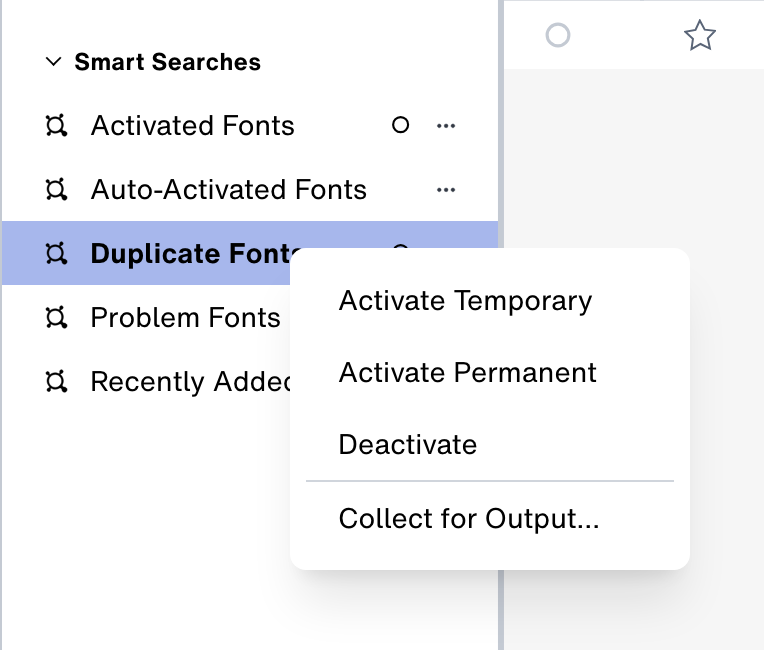764x650 pixels.
Task: Open the Activated Fonts ellipsis menu
Action: (x=446, y=126)
